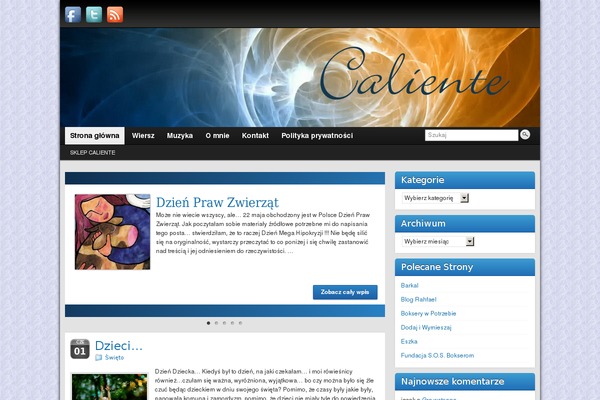The width and height of the screenshot is (600, 400).
Task: Open the RSS feed icon
Action: click(x=115, y=15)
